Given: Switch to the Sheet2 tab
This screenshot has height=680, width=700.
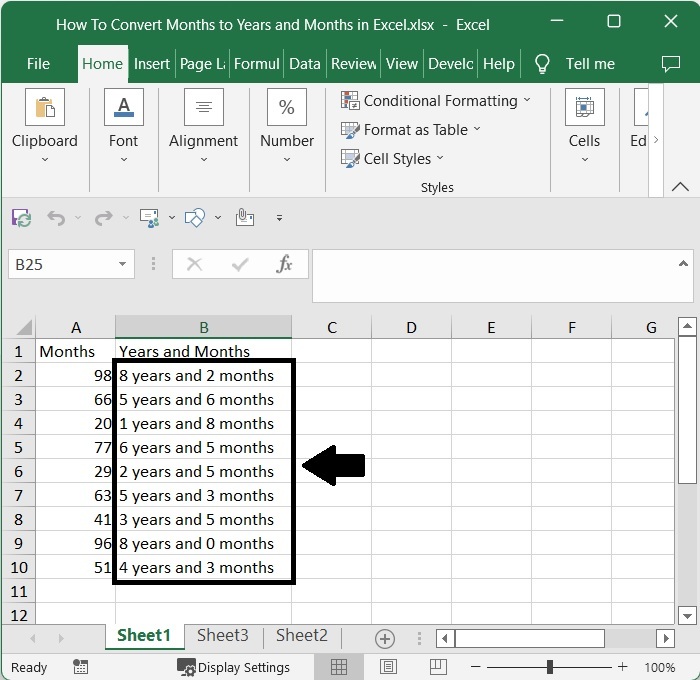Looking at the screenshot, I should 302,635.
